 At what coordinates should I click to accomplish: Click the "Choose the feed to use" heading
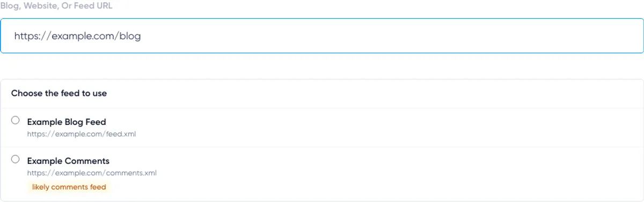59,93
